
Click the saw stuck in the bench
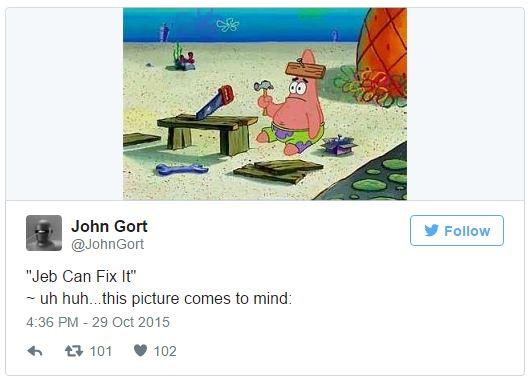(215, 102)
